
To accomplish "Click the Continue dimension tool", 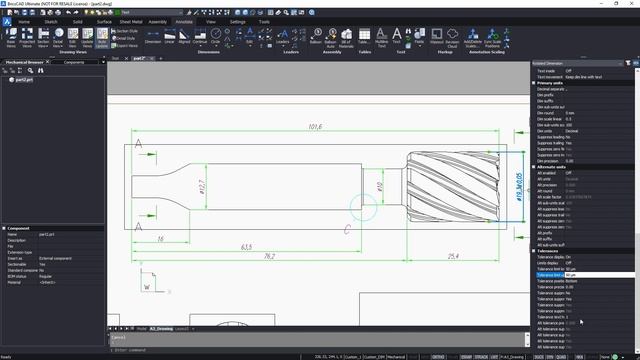I will coord(200,36).
